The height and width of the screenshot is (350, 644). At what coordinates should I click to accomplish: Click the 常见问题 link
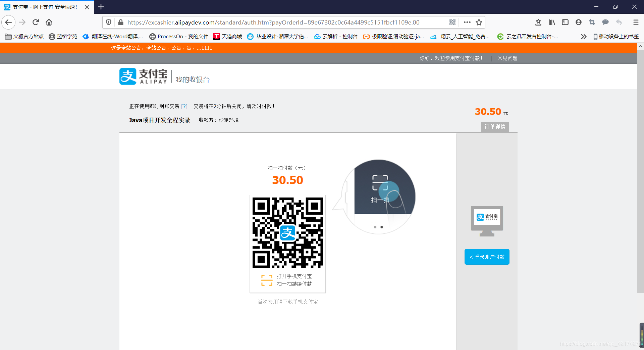click(x=507, y=58)
